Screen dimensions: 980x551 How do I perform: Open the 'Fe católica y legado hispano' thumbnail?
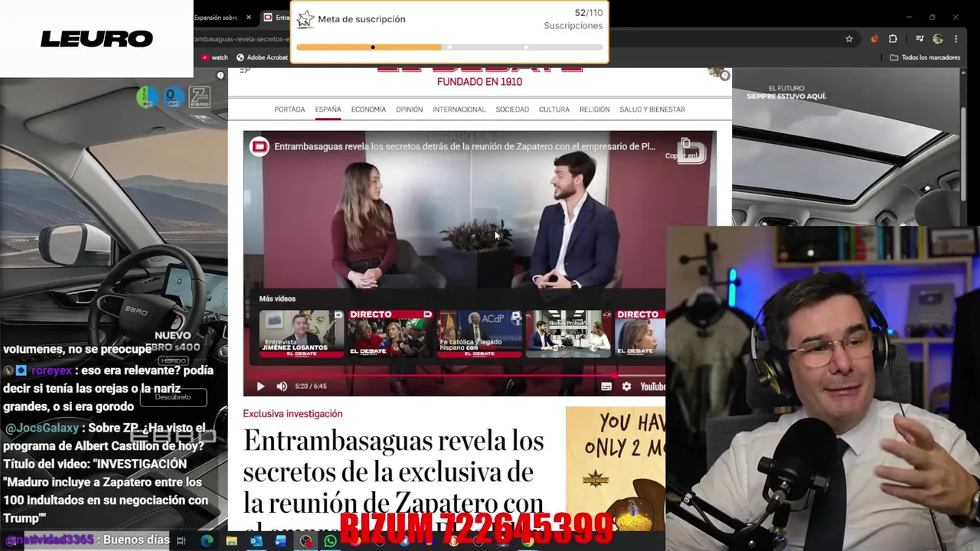[479, 334]
